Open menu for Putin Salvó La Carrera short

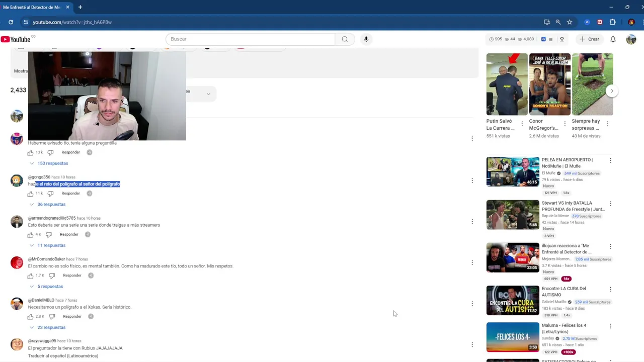click(x=522, y=124)
